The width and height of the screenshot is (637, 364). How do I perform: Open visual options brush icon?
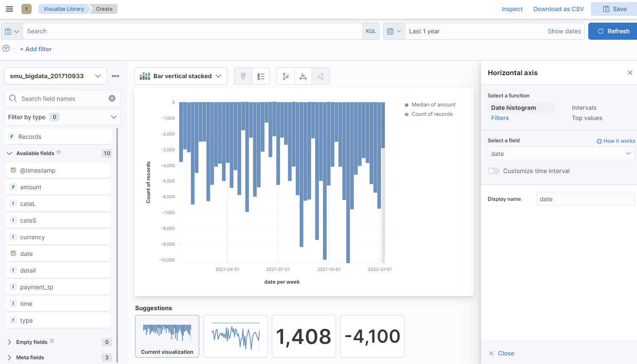tap(243, 76)
